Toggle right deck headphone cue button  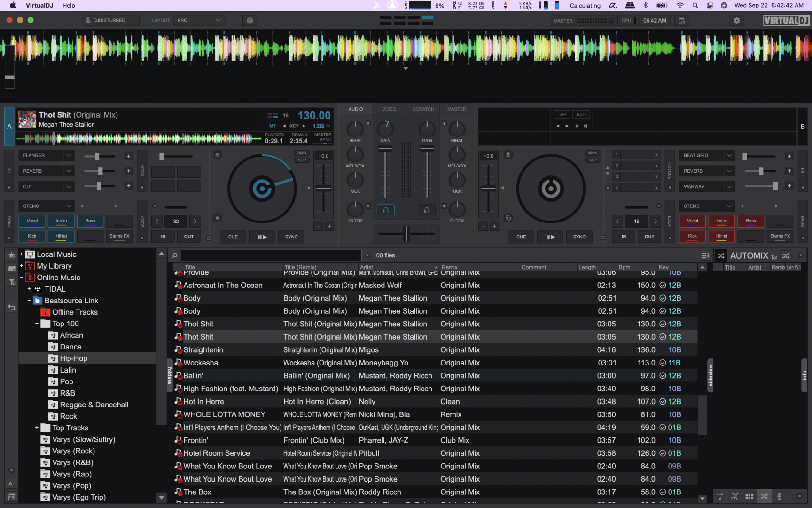pyautogui.click(x=427, y=210)
